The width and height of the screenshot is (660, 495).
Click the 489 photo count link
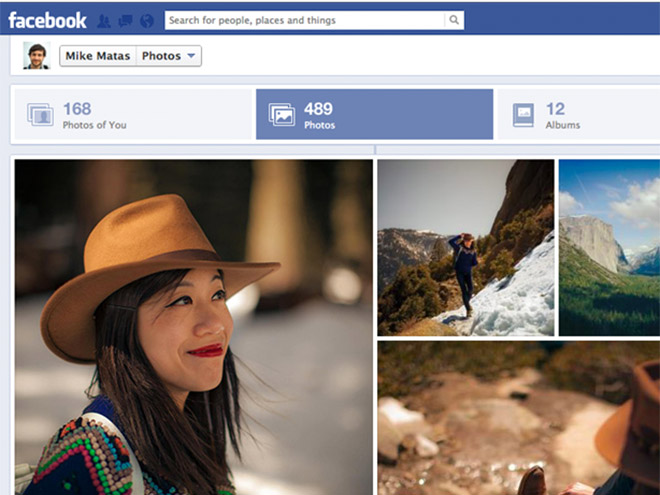tap(318, 109)
